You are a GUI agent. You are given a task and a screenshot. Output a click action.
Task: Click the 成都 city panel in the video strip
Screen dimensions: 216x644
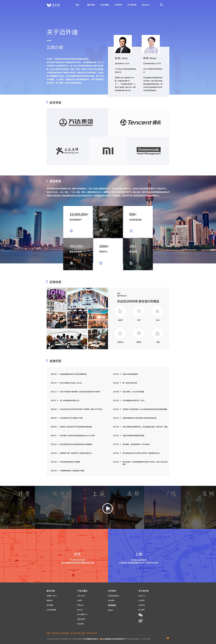(126, 507)
